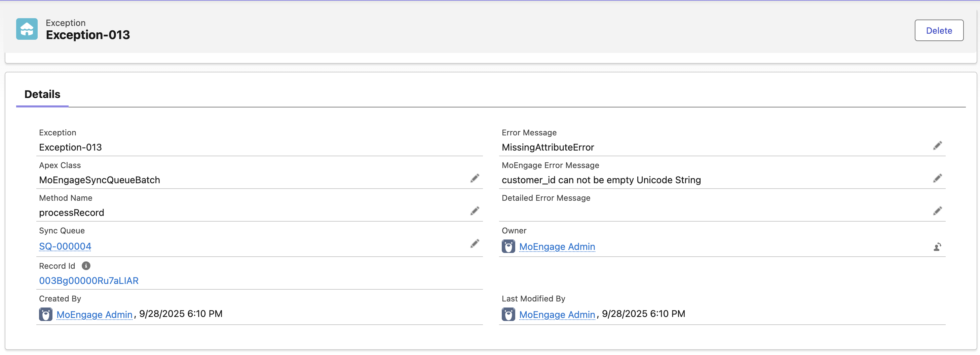Open Sync Queue SQ-000004 link
The width and height of the screenshot is (980, 355).
pos(65,247)
